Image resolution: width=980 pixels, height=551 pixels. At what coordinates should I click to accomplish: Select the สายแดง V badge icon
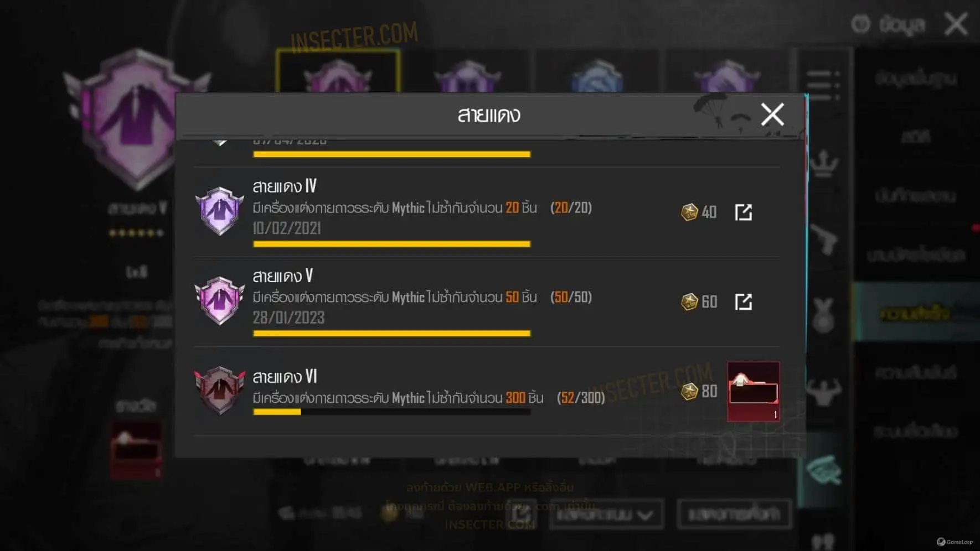click(x=220, y=300)
